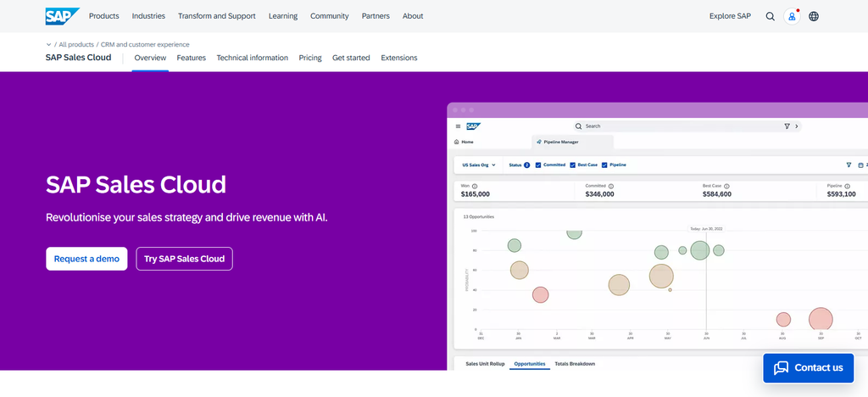Click the info icon next to Won

point(475,186)
